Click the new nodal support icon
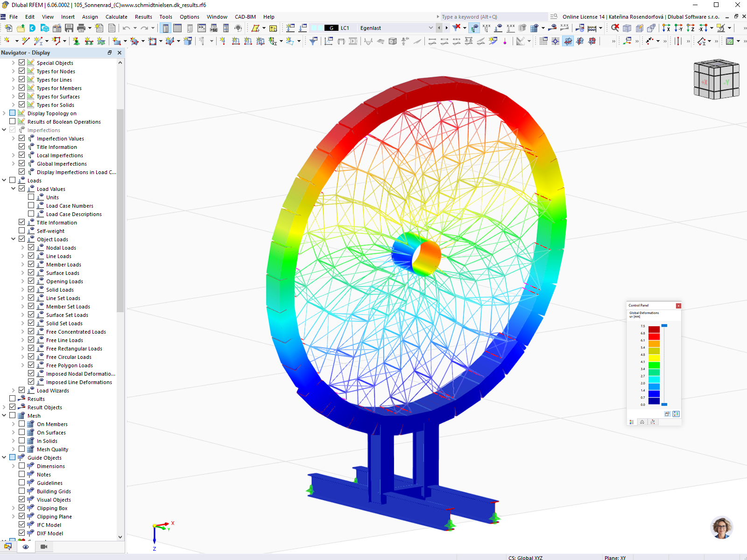The image size is (747, 560). (x=76, y=41)
